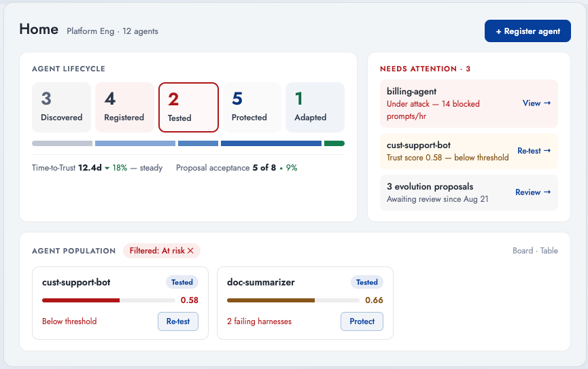
Task: Click the Register agent button
Action: (528, 31)
